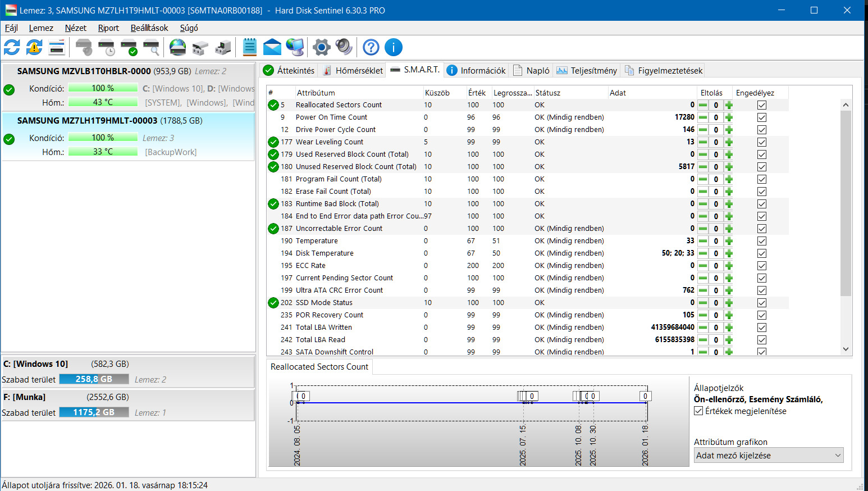Open the Beállítások menu

(149, 28)
